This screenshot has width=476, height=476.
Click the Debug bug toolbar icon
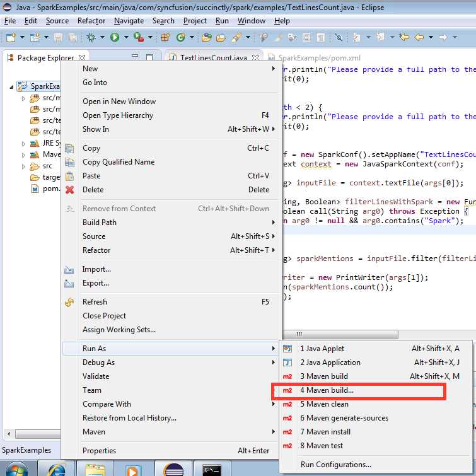tap(91, 37)
